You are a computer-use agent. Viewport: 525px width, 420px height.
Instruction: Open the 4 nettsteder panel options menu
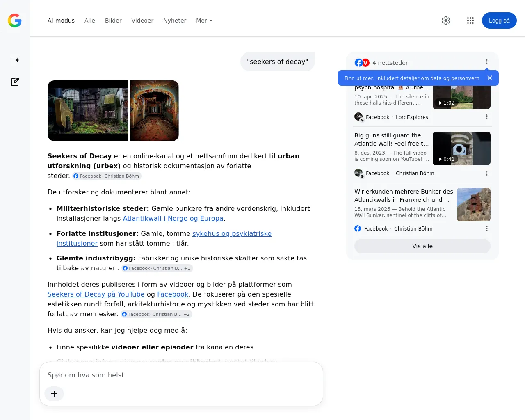point(487,62)
